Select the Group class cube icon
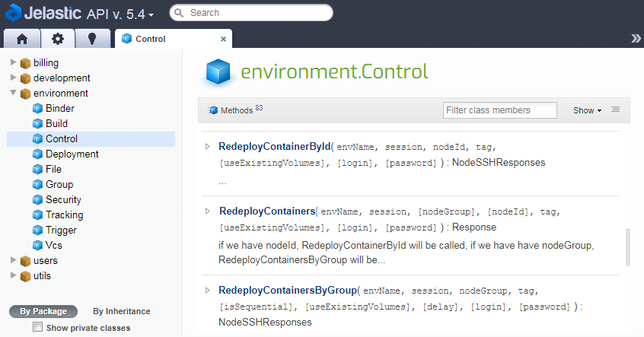Viewport: 644px width, 337px height. click(37, 185)
